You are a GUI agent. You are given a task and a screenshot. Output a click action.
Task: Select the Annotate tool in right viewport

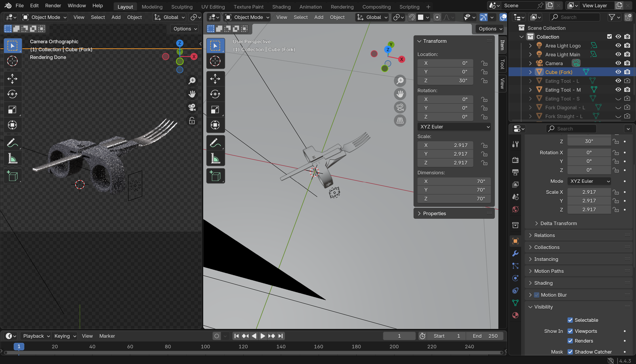[215, 143]
